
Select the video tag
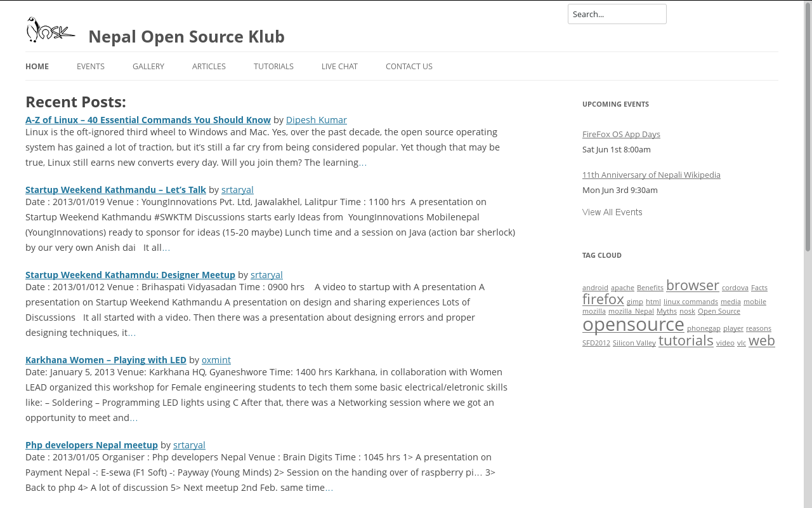click(x=725, y=343)
